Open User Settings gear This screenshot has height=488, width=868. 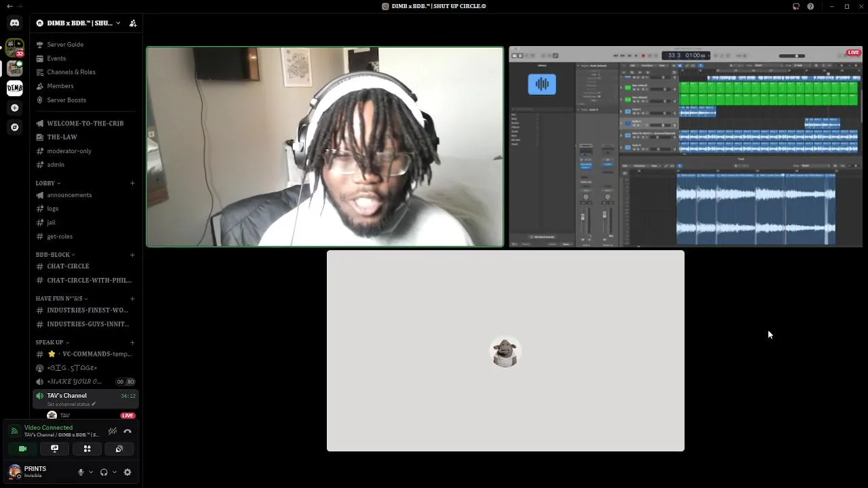click(x=127, y=472)
